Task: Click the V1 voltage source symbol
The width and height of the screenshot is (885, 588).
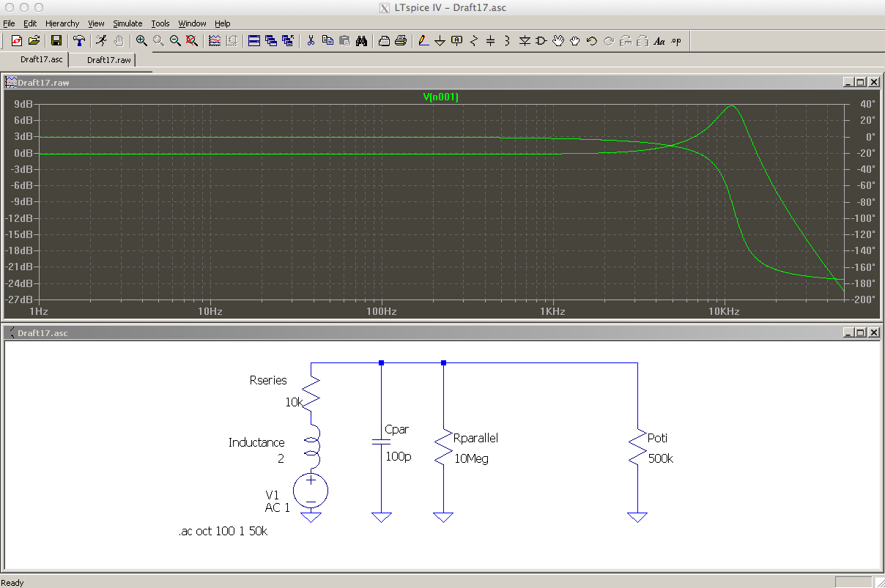Action: pos(311,491)
